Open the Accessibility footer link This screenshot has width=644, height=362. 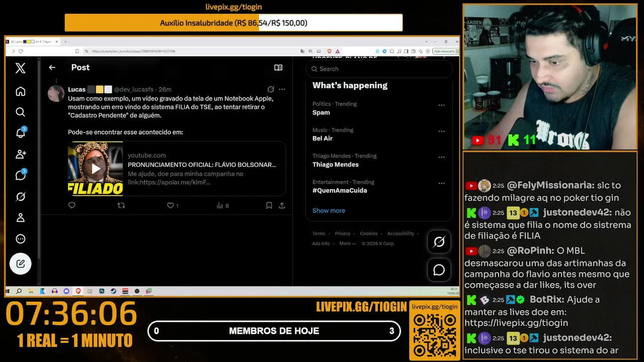(x=400, y=233)
